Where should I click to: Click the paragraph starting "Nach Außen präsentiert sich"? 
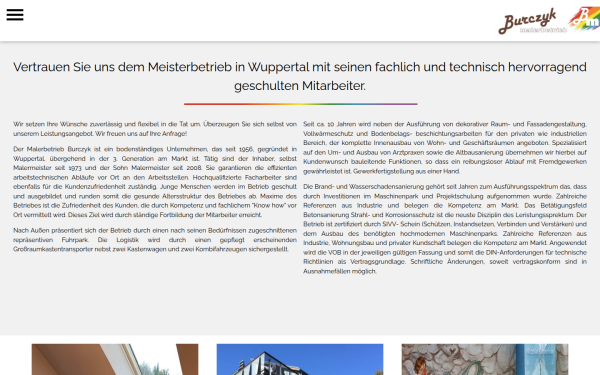click(155, 240)
